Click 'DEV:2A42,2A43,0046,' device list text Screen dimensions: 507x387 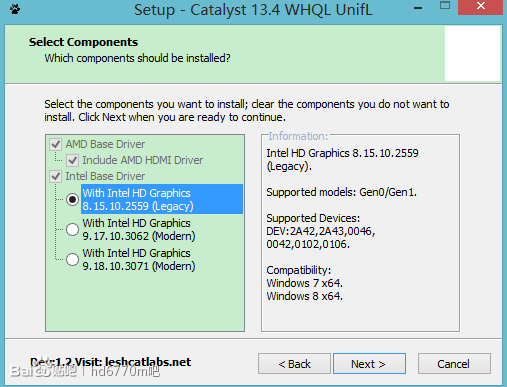click(321, 231)
